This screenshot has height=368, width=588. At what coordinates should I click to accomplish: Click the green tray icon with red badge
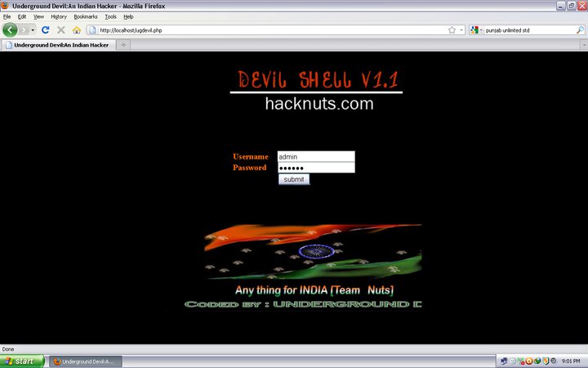click(x=521, y=361)
